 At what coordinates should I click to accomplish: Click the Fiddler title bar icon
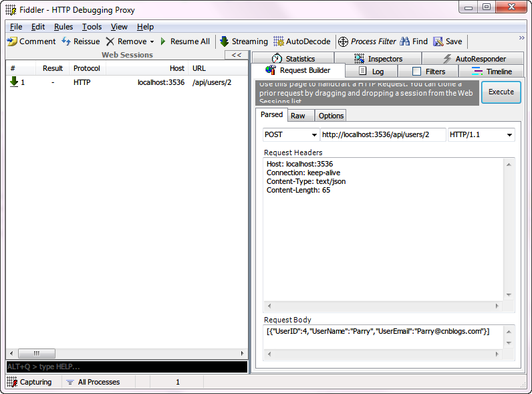11,10
